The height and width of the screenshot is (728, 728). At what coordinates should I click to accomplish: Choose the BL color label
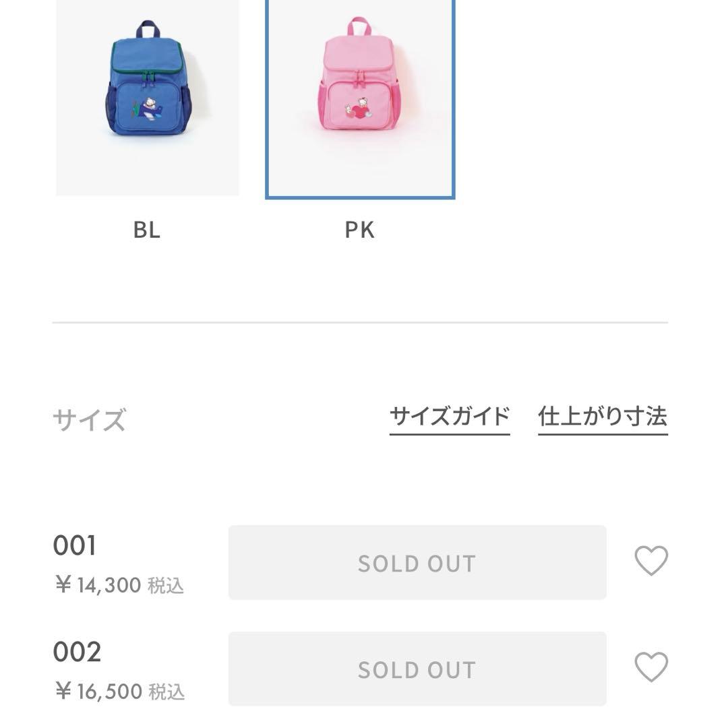tap(147, 230)
